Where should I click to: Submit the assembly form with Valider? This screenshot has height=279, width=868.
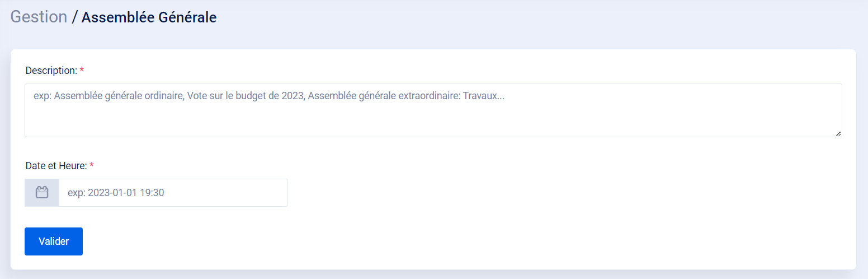tap(54, 241)
